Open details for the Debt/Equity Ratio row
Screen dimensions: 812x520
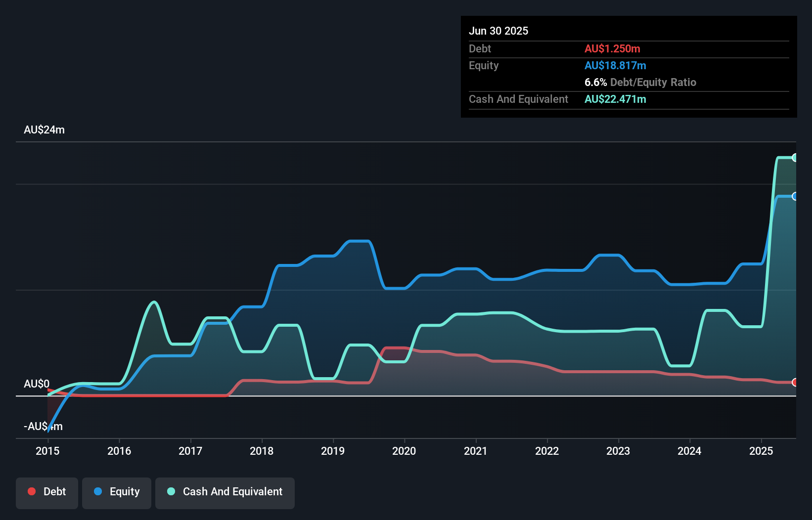pos(640,82)
